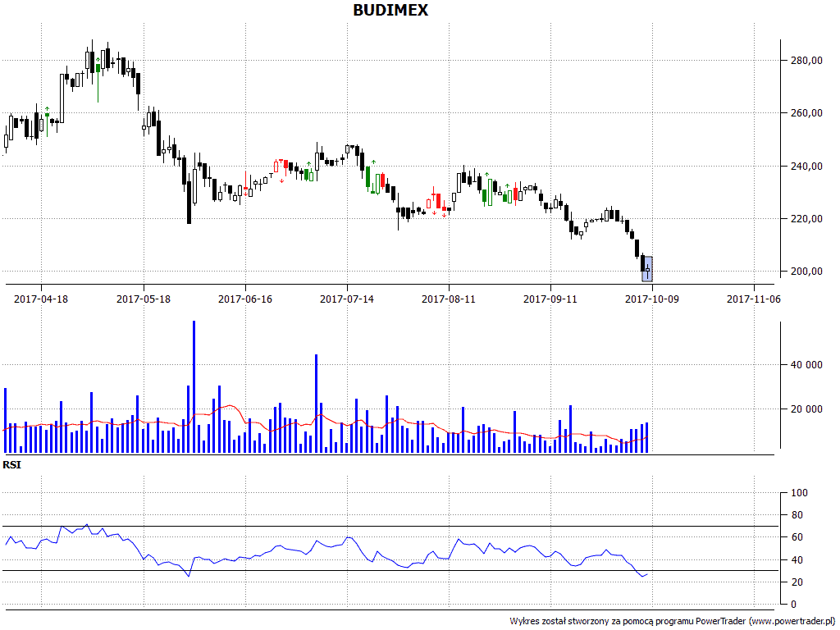Click the RSI indicator title
The width and height of the screenshot is (840, 630).
[11, 465]
